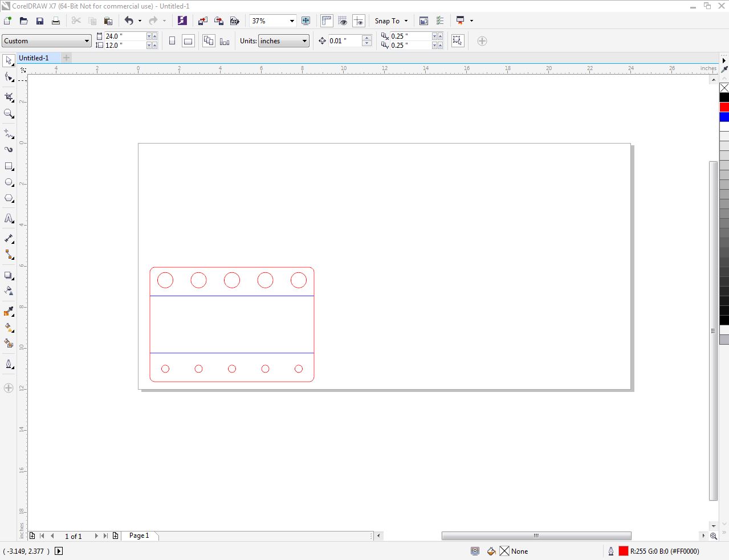Select the red palette swatch
Image resolution: width=729 pixels, height=560 pixels.
coord(724,107)
